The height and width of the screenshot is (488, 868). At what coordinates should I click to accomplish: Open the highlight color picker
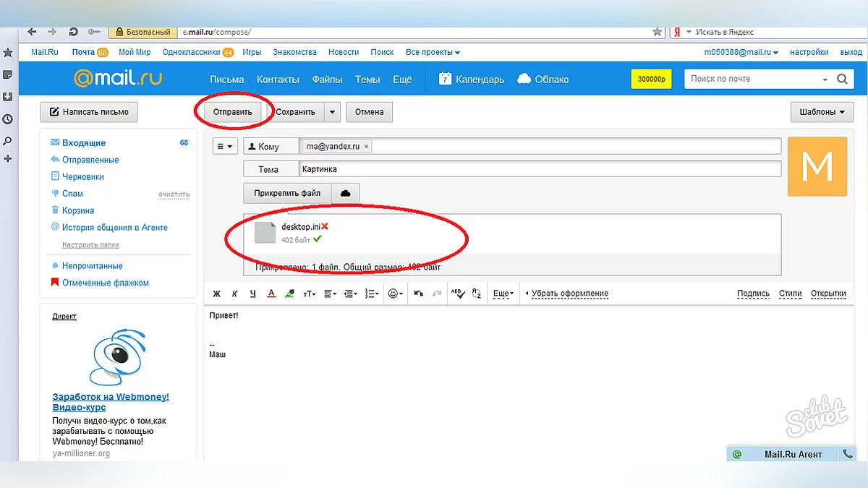coord(289,294)
